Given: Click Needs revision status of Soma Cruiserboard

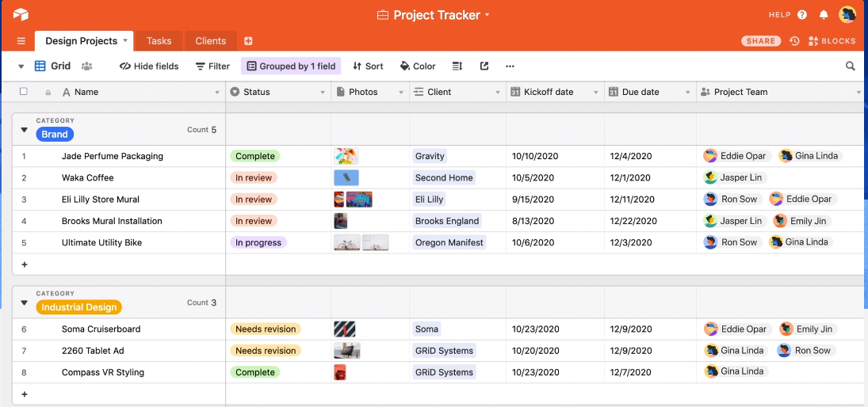Looking at the screenshot, I should tap(266, 329).
